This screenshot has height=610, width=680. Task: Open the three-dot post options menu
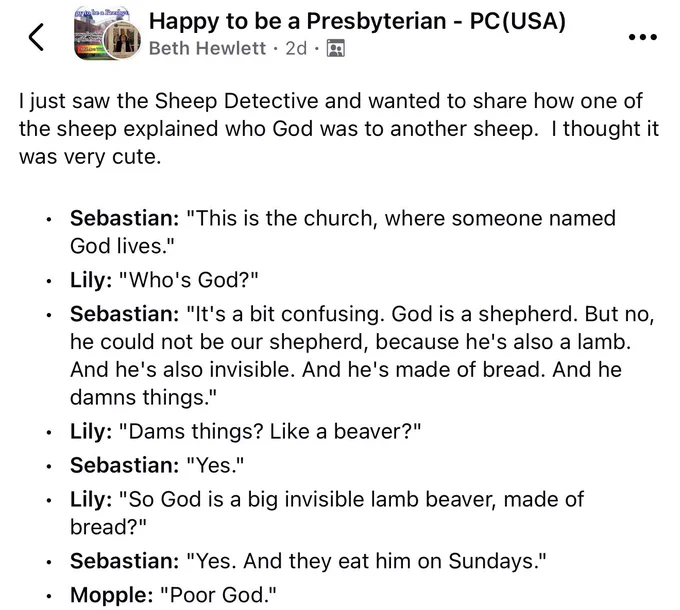tap(643, 37)
